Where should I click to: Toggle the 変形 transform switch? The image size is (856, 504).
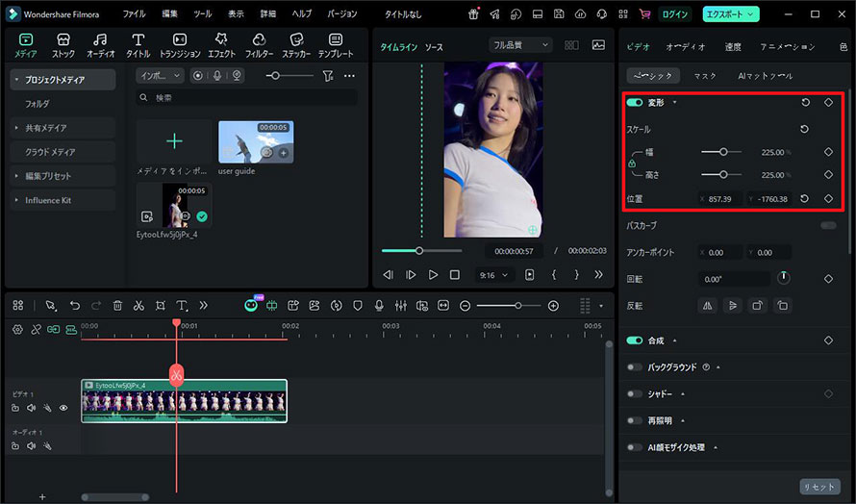point(635,103)
